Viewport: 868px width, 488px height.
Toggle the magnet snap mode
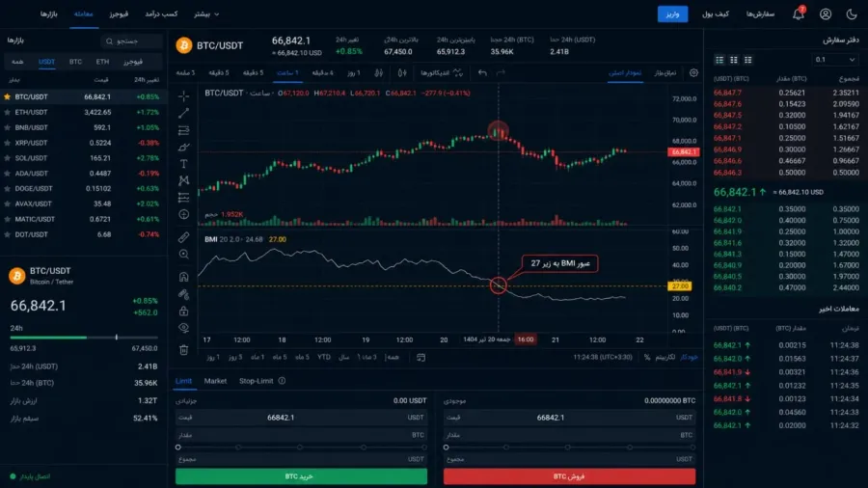pyautogui.click(x=184, y=277)
